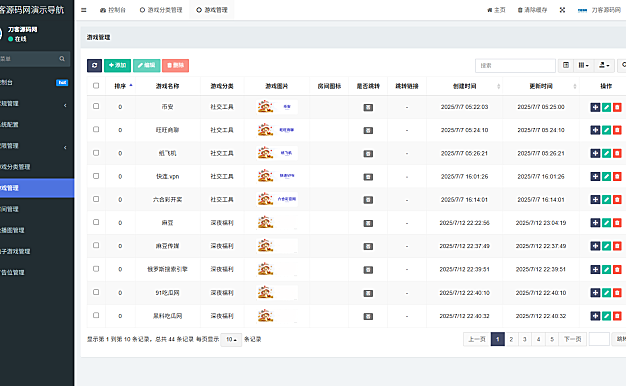Image resolution: width=626 pixels, height=386 pixels.
Task: Check the checkbox for 币安 row
Action: coord(96,106)
